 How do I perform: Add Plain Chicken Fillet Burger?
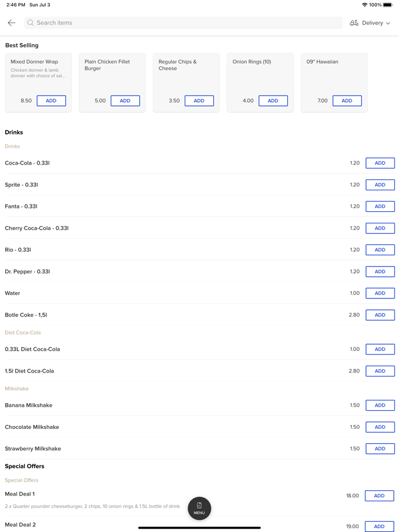point(125,101)
